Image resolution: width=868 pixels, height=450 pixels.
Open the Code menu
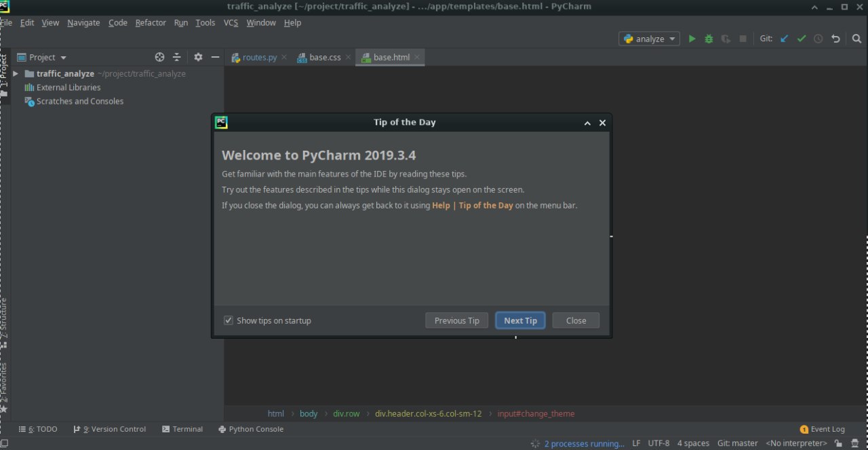pos(117,22)
